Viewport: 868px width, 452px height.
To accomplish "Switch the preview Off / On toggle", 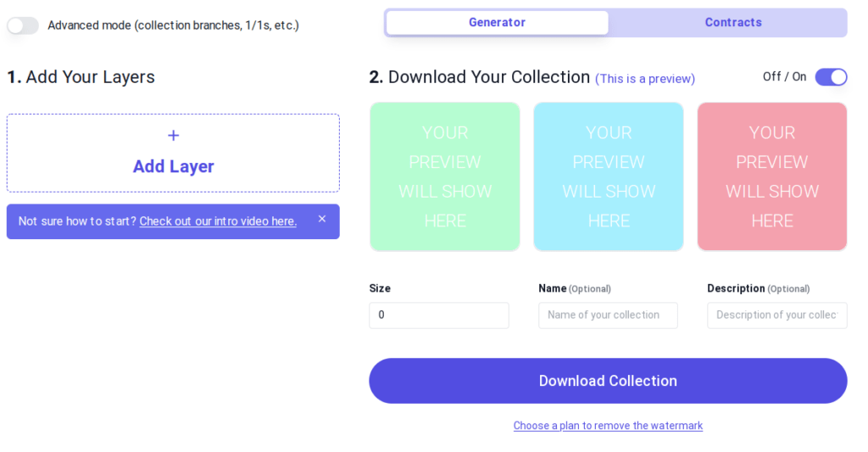I will tap(831, 77).
